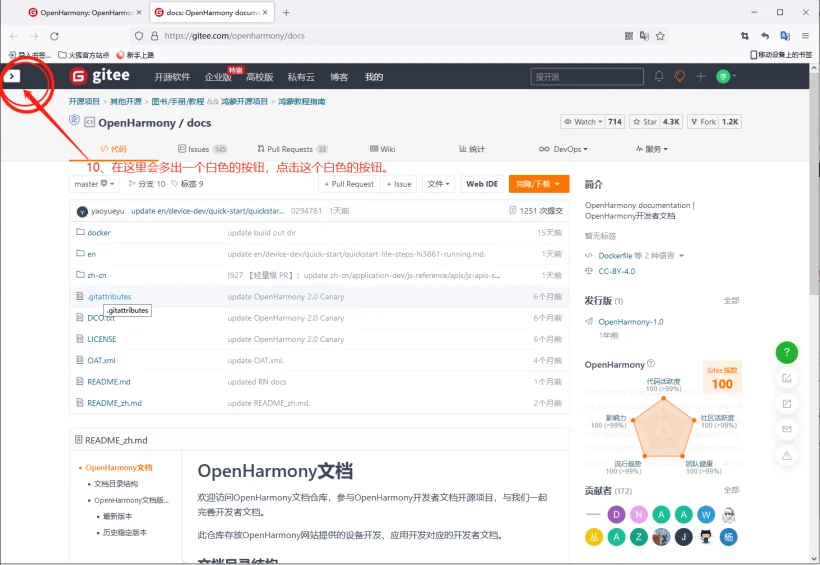820x565 pixels.
Task: Click the white sidebar expand arrow button
Action: 12,76
